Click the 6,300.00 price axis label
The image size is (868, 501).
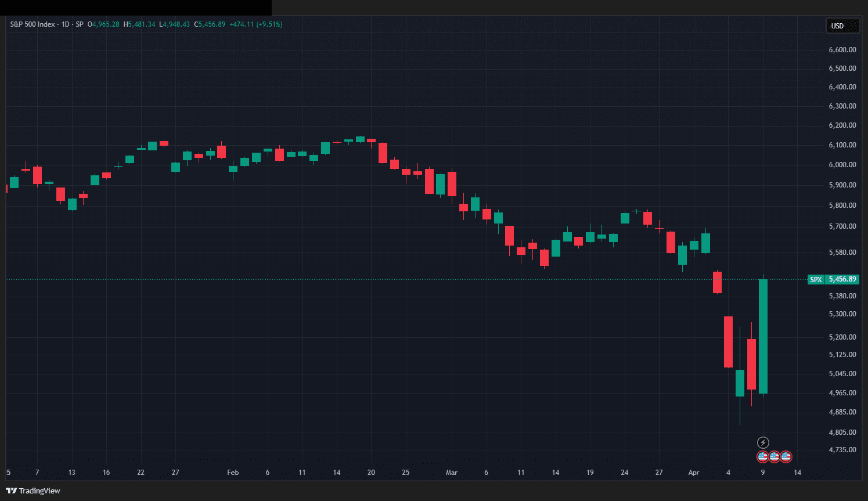click(842, 106)
